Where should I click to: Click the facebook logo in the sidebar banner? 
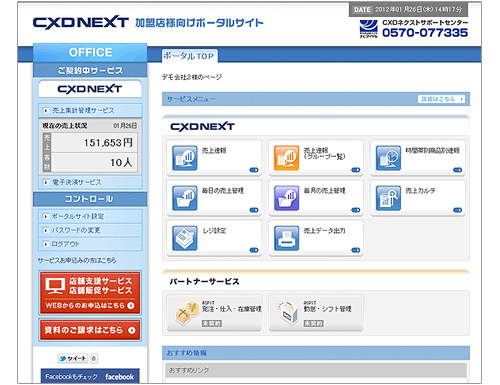[x=119, y=377]
